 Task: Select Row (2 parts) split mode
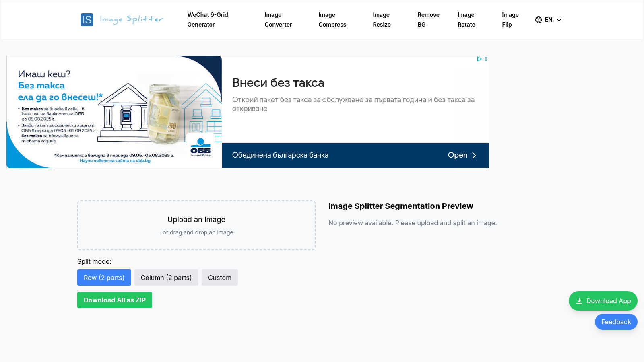[104, 278]
